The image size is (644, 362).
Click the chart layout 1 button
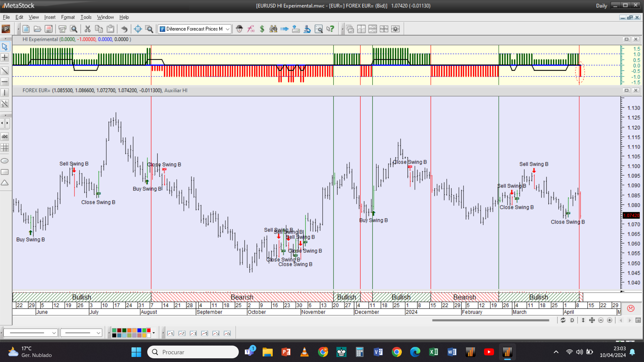pyautogui.click(x=171, y=333)
